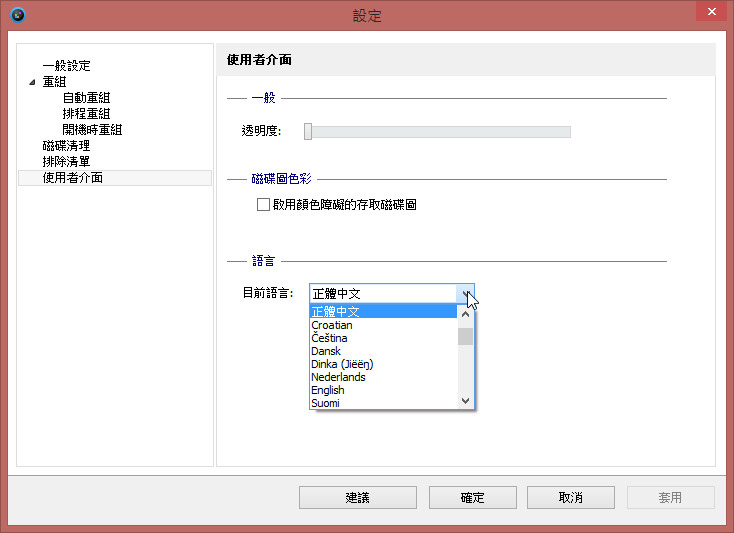Click the 磁碟圖色彩 section label
Image resolution: width=734 pixels, height=533 pixels.
[x=281, y=179]
